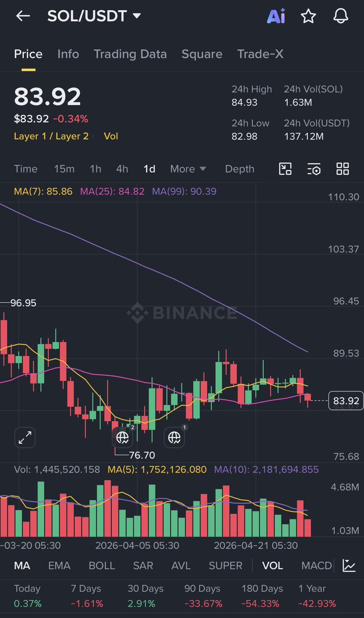
Task: Tap the 1 Year -42.93% performance
Action: tap(317, 596)
